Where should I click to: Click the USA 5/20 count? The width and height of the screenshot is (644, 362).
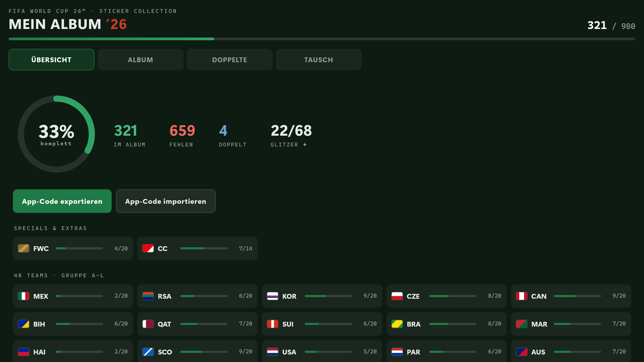(370, 352)
